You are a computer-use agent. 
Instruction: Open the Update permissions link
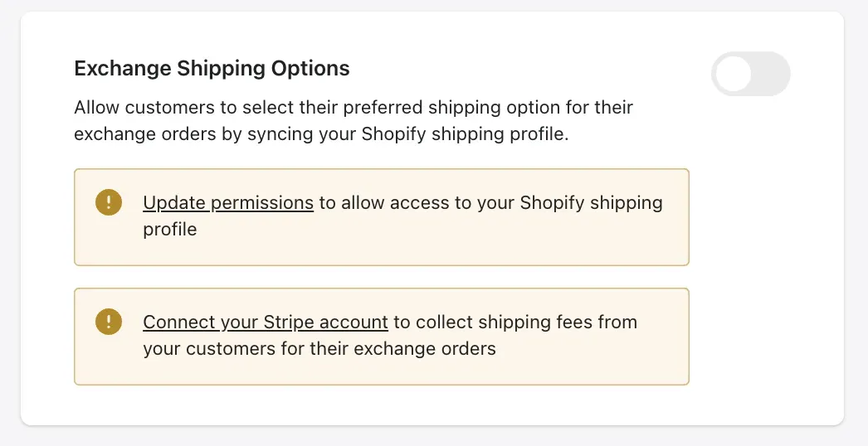tap(228, 202)
